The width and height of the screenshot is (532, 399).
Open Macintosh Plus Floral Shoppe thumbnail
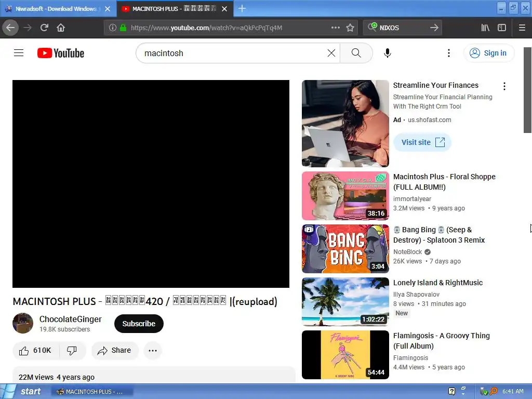click(x=345, y=196)
